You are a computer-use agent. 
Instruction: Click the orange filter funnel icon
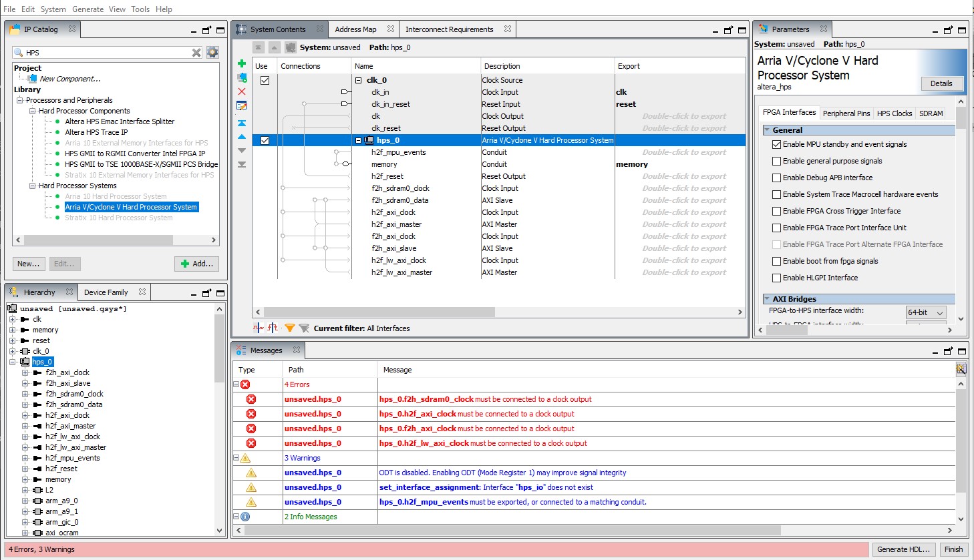pos(290,328)
